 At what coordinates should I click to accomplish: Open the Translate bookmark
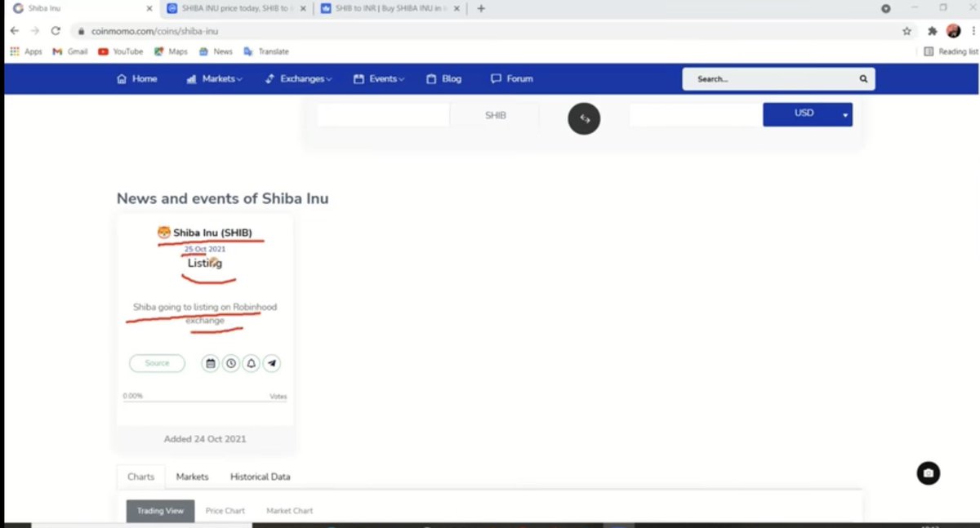point(266,51)
